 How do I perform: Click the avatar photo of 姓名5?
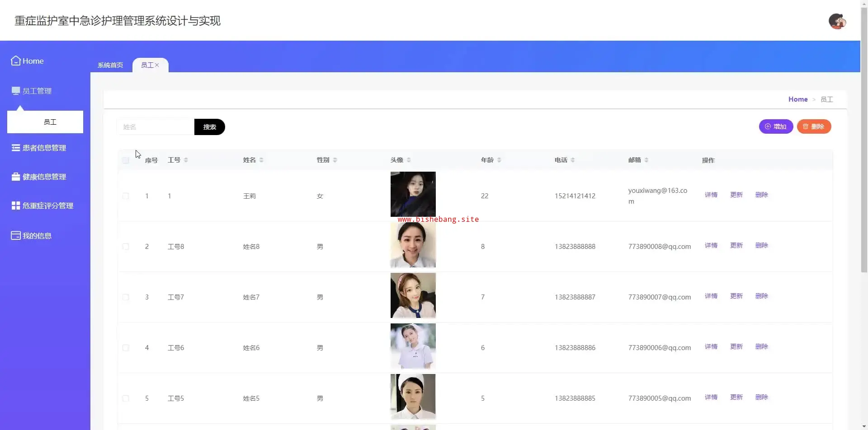point(413,397)
